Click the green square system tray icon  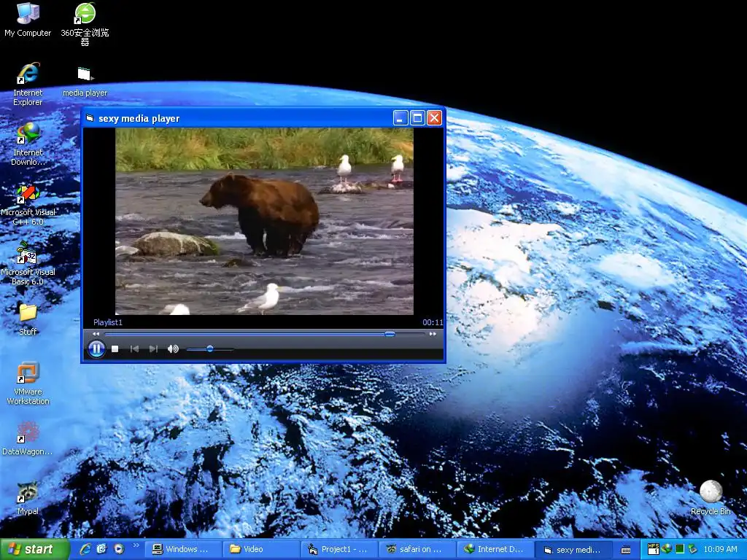[x=680, y=549]
